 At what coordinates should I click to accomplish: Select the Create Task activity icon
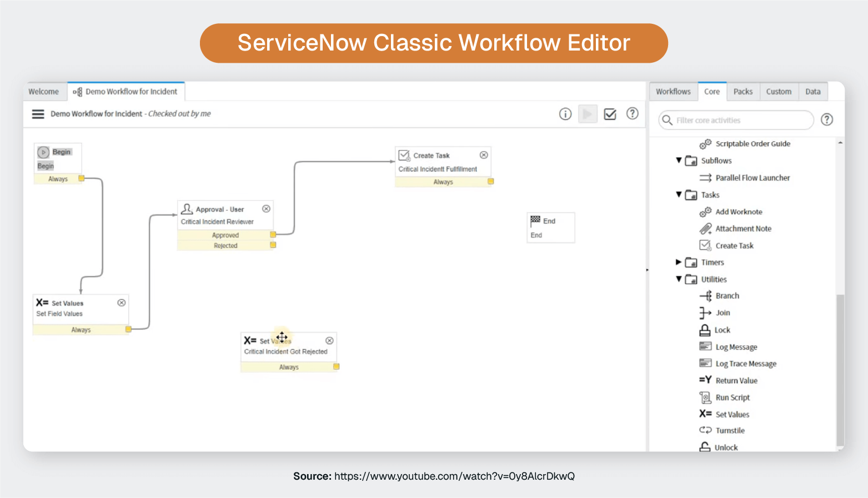705,245
